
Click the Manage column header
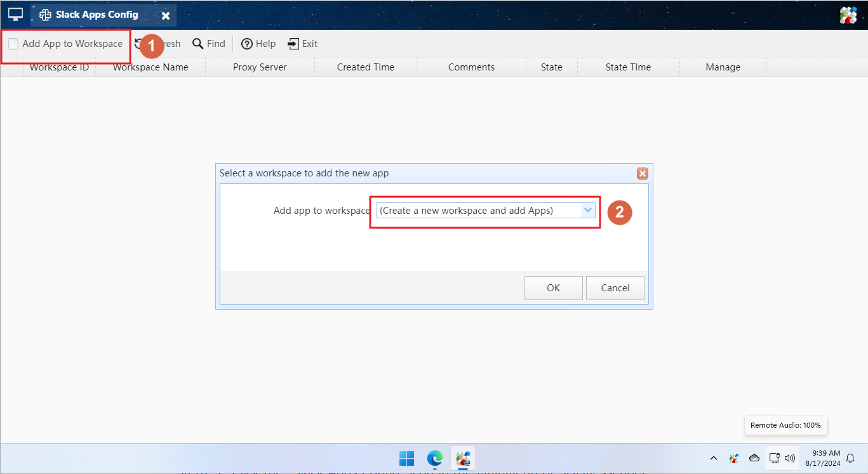tap(723, 67)
